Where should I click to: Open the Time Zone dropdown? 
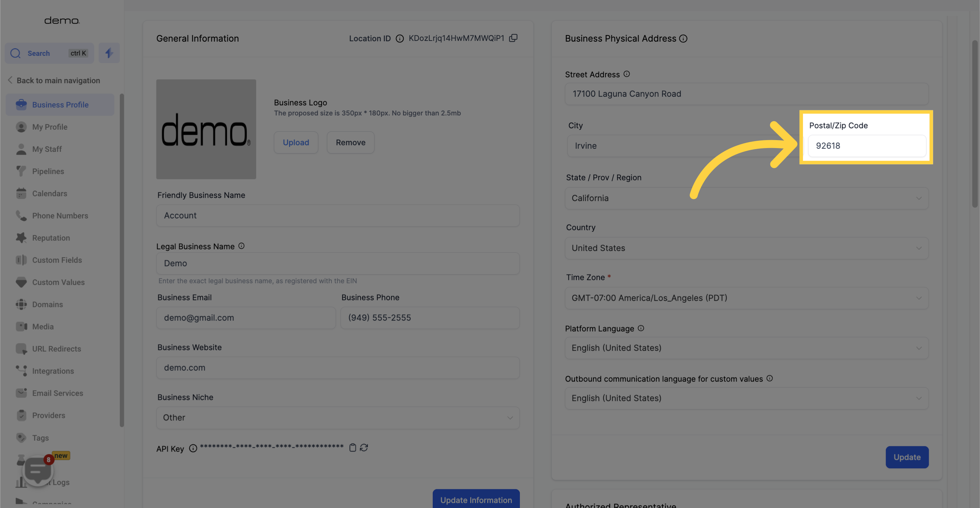[x=746, y=298]
